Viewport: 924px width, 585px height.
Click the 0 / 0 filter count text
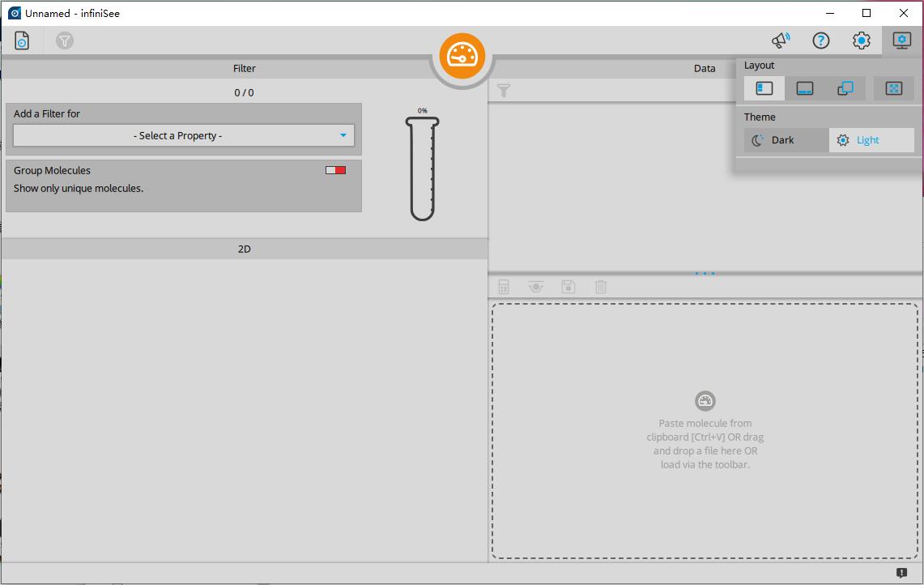[244, 92]
